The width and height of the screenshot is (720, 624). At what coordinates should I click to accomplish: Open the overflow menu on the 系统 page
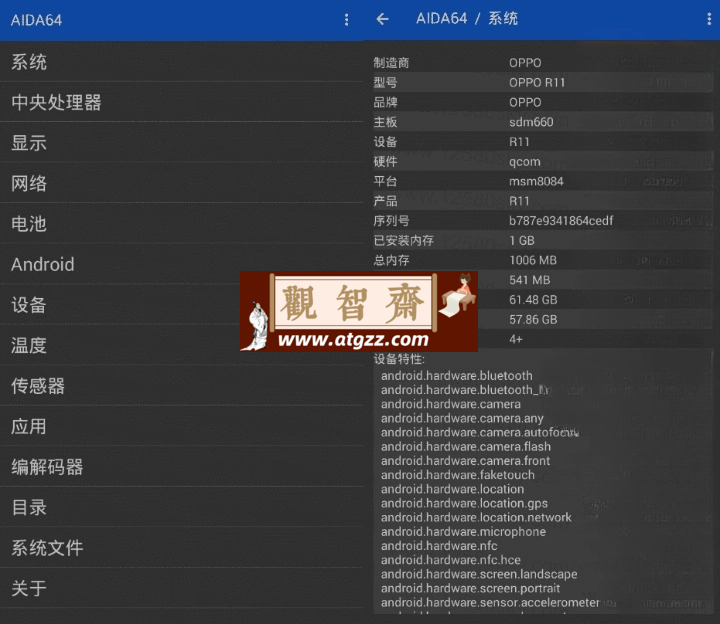[709, 19]
